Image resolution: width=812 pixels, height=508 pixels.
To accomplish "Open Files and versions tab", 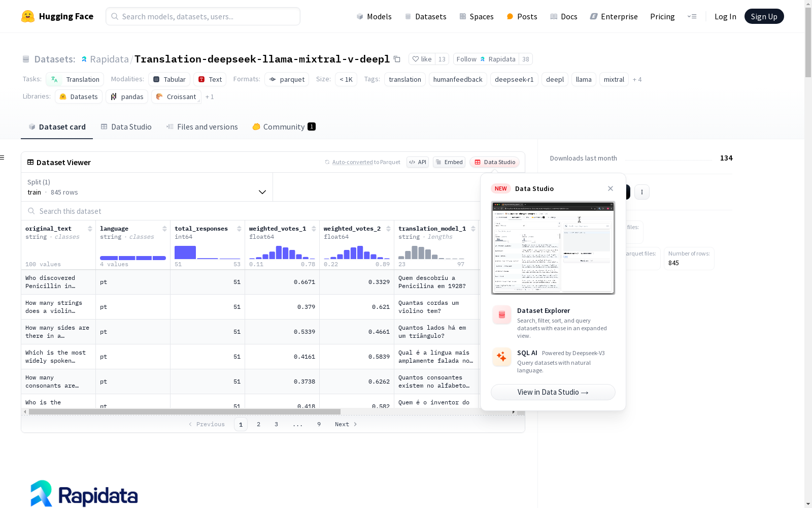I will 202,127.
